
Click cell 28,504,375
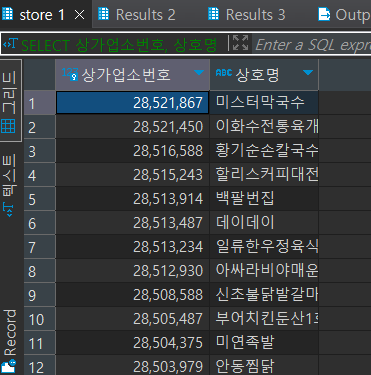pyautogui.click(x=133, y=343)
